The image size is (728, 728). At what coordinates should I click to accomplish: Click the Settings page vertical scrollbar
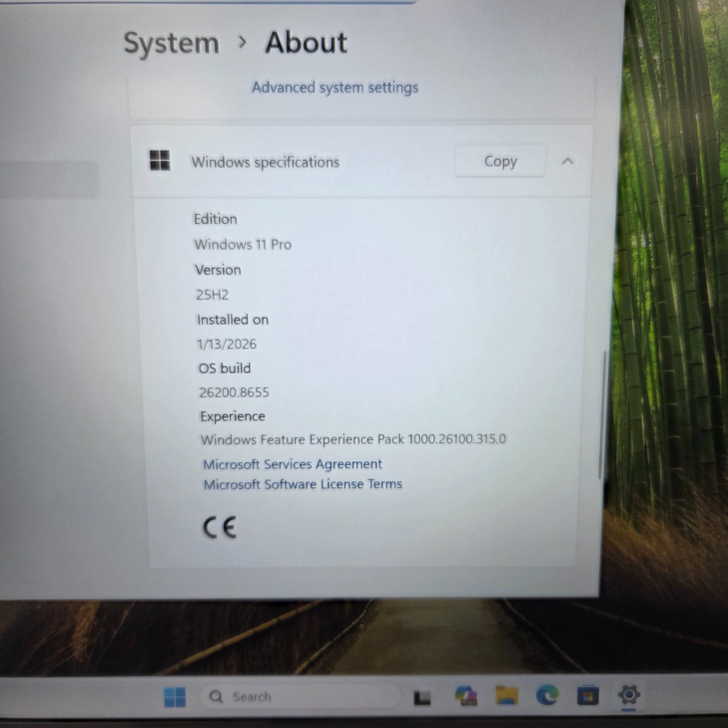(x=602, y=416)
